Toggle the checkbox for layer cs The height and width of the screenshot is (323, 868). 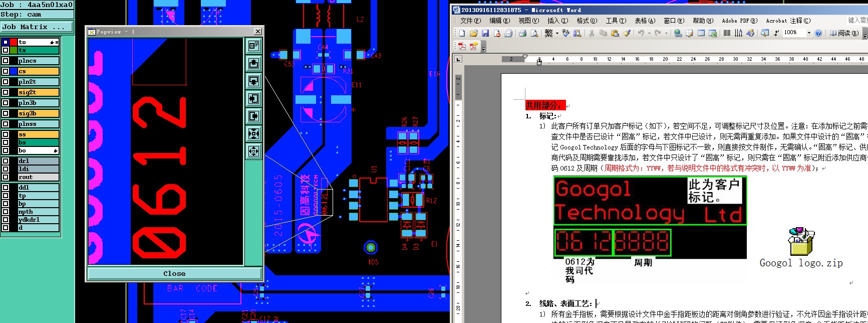tap(6, 71)
